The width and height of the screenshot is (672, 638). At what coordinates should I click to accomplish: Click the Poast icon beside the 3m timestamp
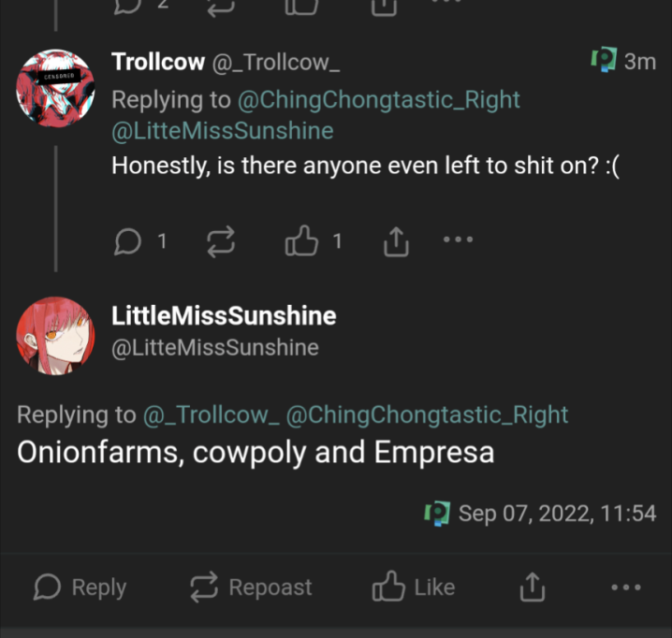[x=604, y=59]
